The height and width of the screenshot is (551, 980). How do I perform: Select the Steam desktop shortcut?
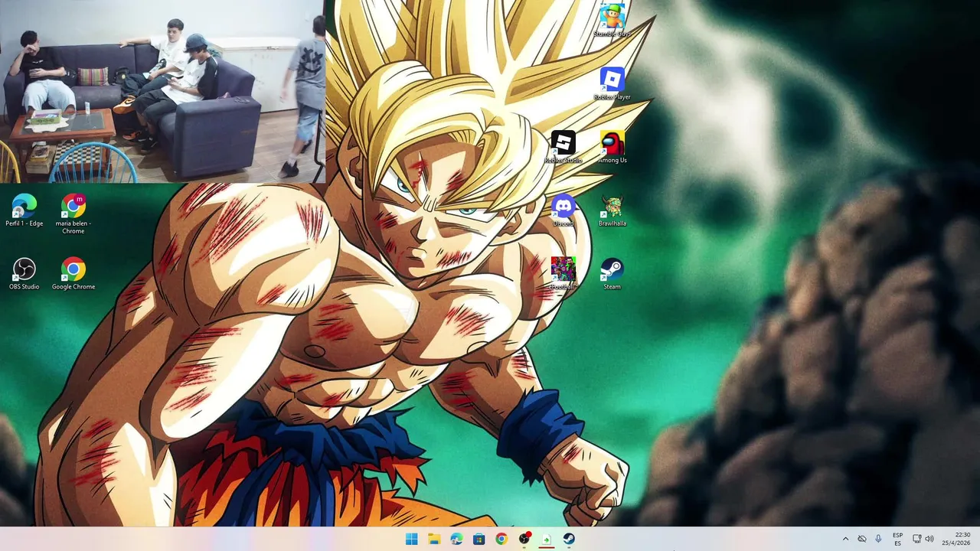(612, 274)
